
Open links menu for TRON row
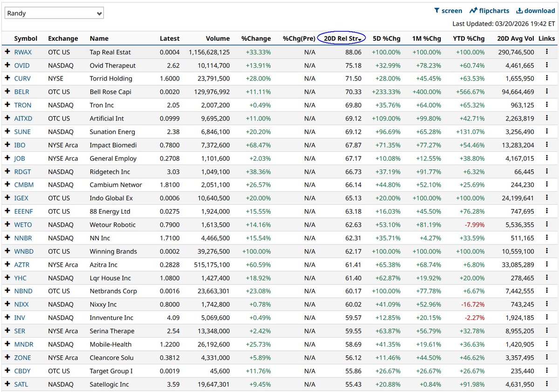(x=546, y=105)
